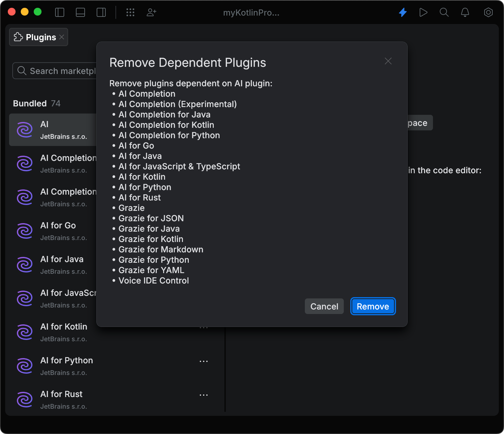Open options menu for AI for Rust
Screen dimensions: 504x434
(204, 395)
